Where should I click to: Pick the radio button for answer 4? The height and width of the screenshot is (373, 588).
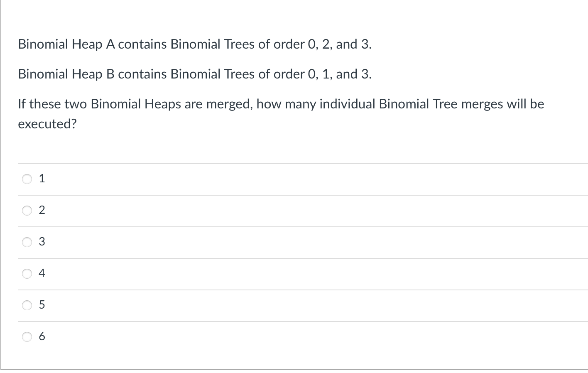click(27, 274)
